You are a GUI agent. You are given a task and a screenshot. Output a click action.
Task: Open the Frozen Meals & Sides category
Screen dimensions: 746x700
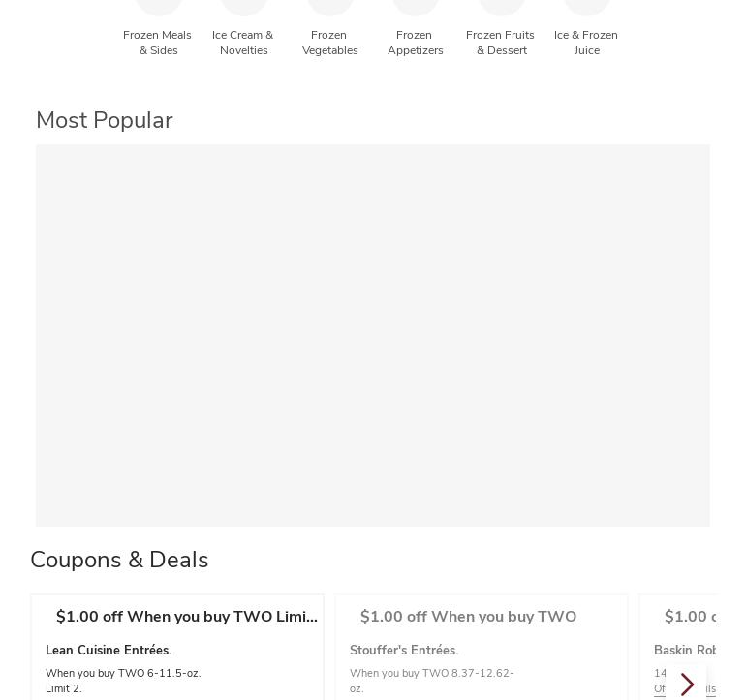tap(158, 42)
